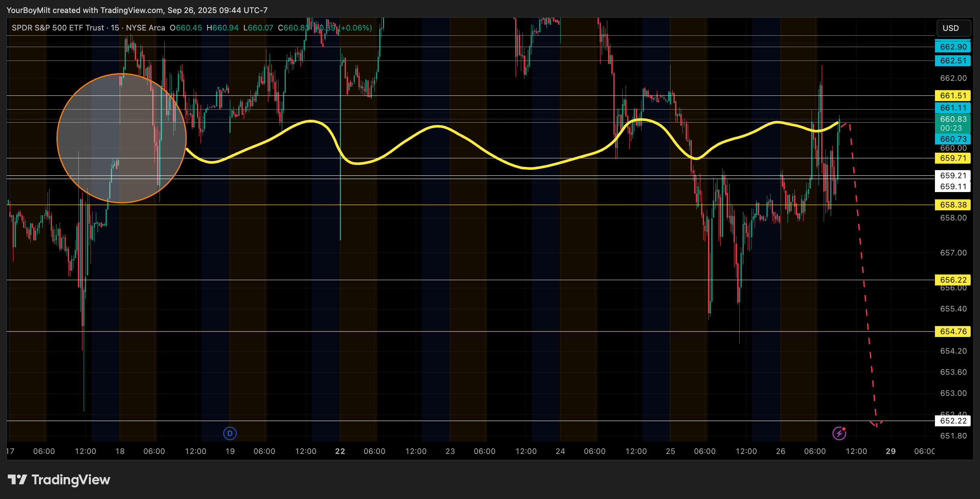Click the cyan 661.11 price label

click(x=953, y=108)
